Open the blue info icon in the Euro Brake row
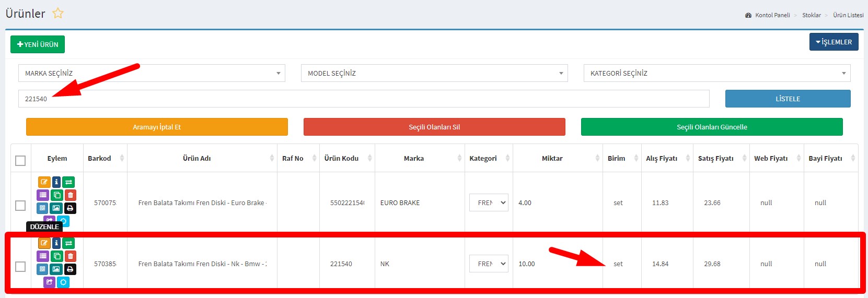This screenshot has height=298, width=868. (56, 182)
